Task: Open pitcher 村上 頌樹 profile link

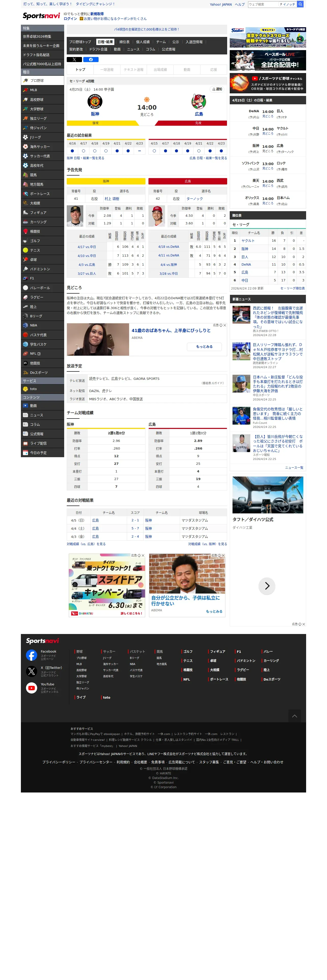Action: 112,199
